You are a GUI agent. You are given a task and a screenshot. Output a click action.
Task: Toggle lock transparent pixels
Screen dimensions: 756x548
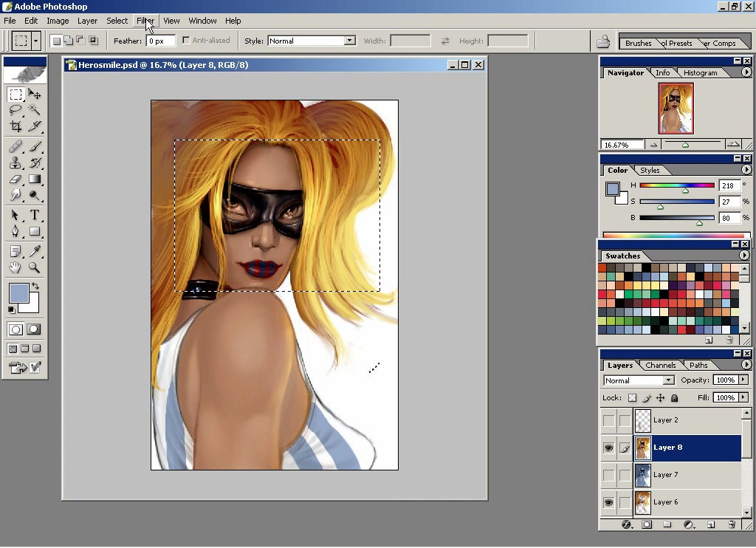coord(632,398)
